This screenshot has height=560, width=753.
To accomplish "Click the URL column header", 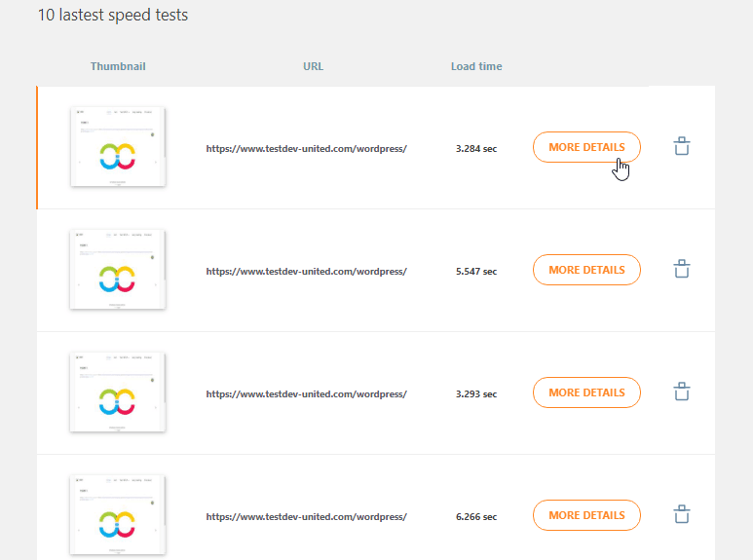I will [x=313, y=66].
